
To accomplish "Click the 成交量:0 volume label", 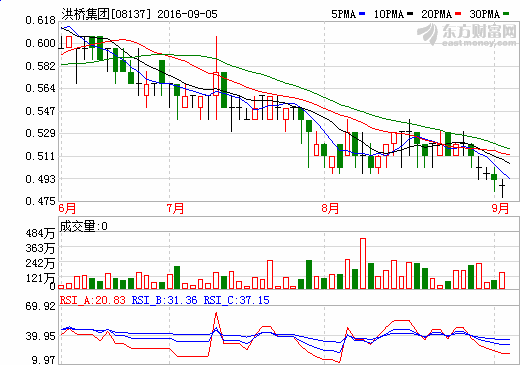I will [x=83, y=226].
